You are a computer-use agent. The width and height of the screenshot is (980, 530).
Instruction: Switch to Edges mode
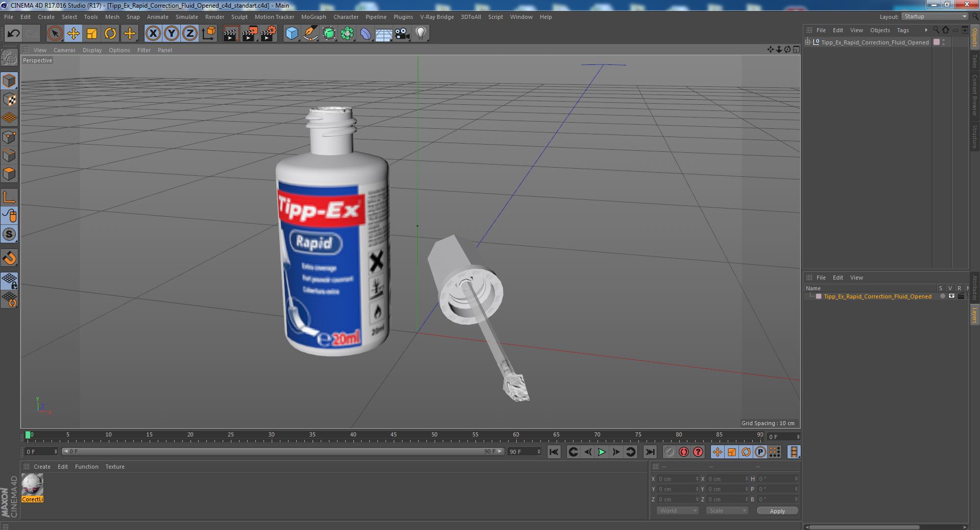9,155
